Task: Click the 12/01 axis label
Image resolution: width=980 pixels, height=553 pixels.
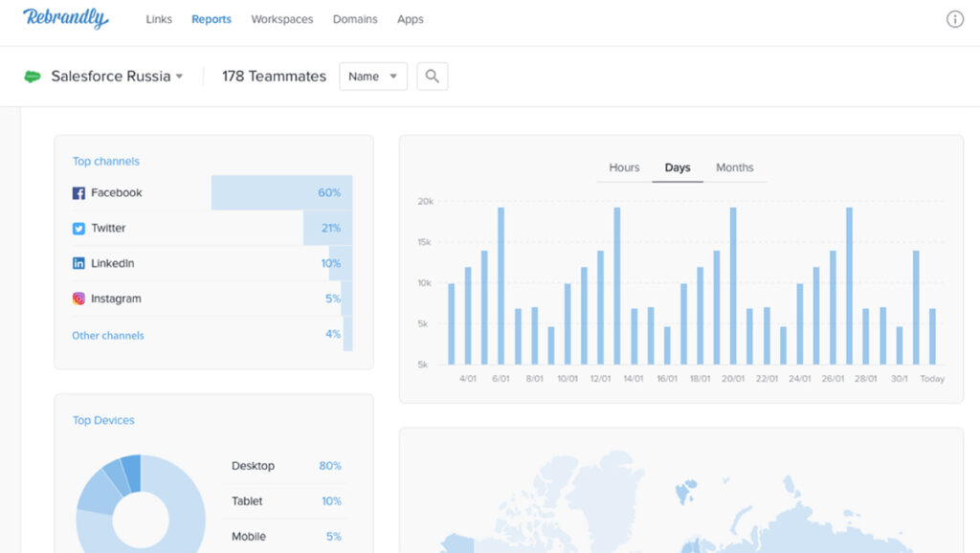Action: 600,379
